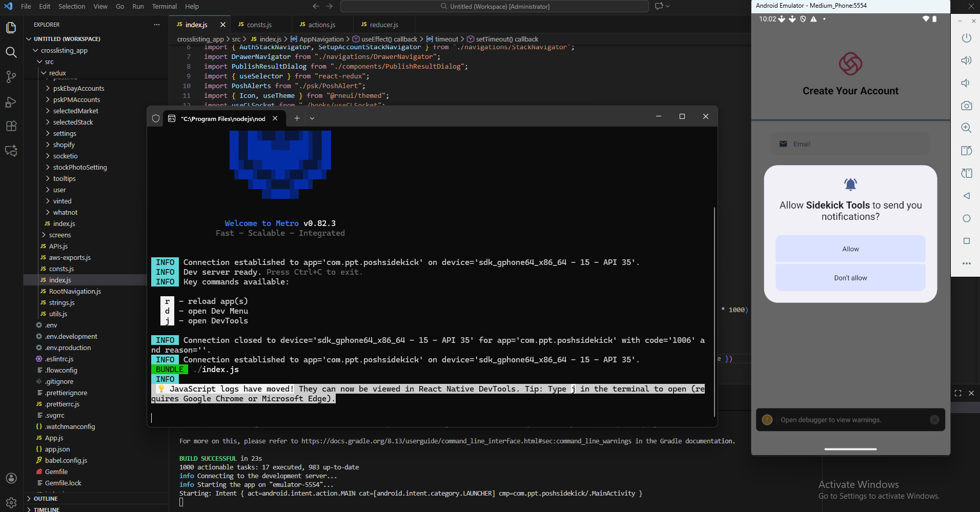This screenshot has width=980, height=512.
Task: Close the index.js editor tab
Action: (222, 25)
